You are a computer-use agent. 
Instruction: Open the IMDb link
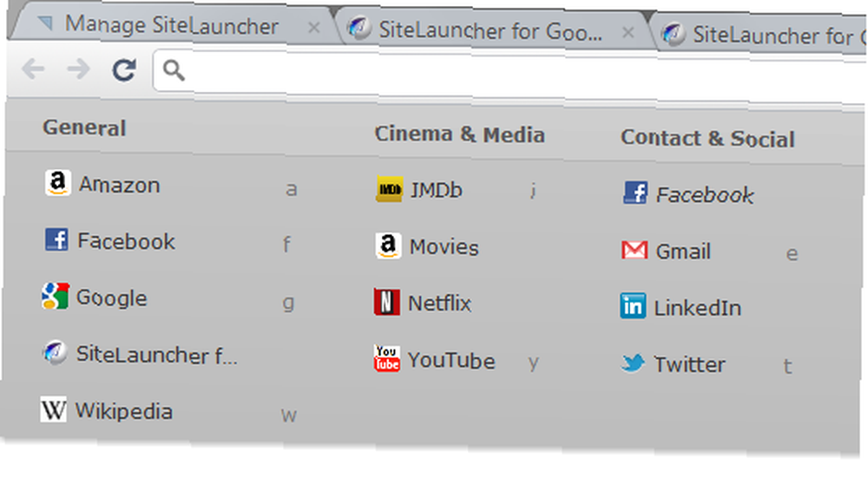coord(437,190)
